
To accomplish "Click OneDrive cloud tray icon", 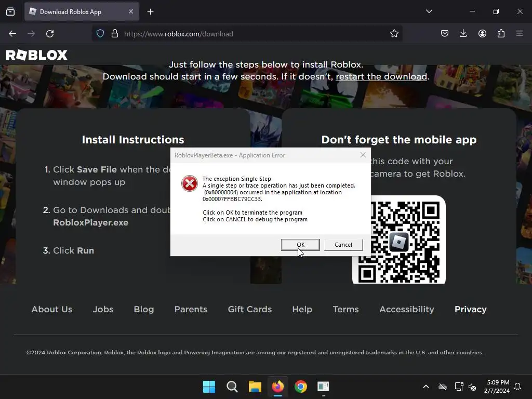I will pos(443,387).
